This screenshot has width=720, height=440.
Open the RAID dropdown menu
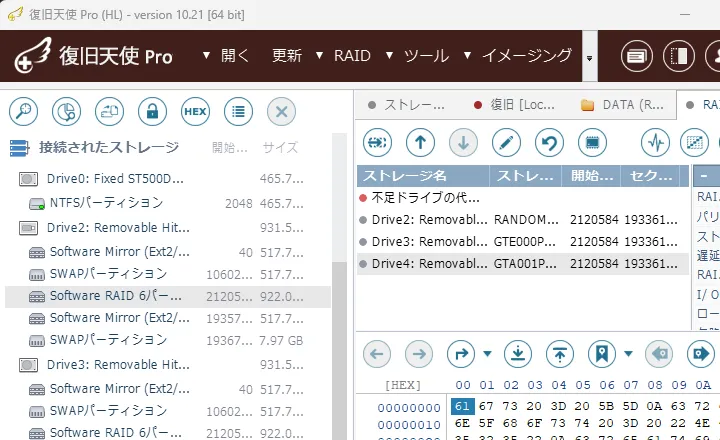click(343, 56)
